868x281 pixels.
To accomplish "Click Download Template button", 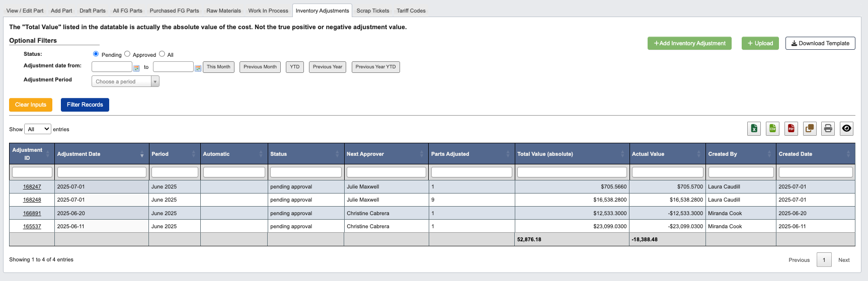I will point(820,43).
